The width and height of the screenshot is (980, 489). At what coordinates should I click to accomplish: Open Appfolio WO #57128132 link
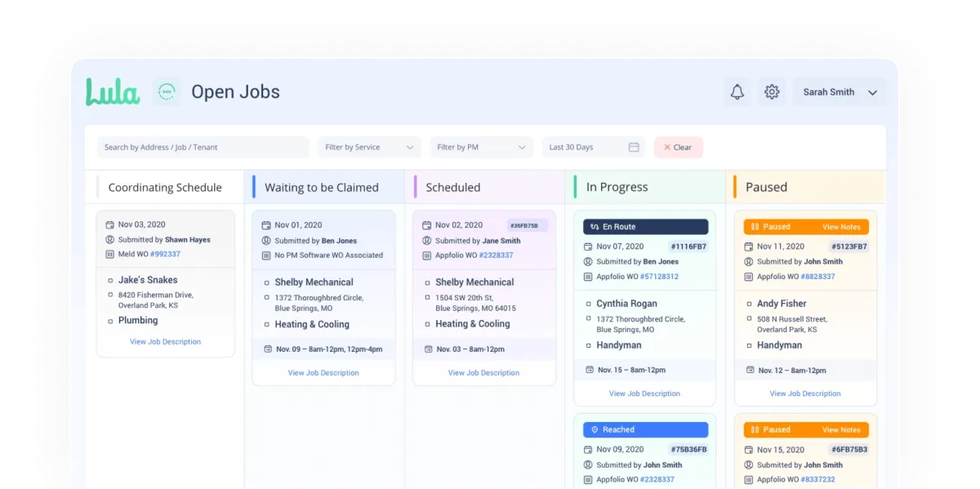point(658,277)
